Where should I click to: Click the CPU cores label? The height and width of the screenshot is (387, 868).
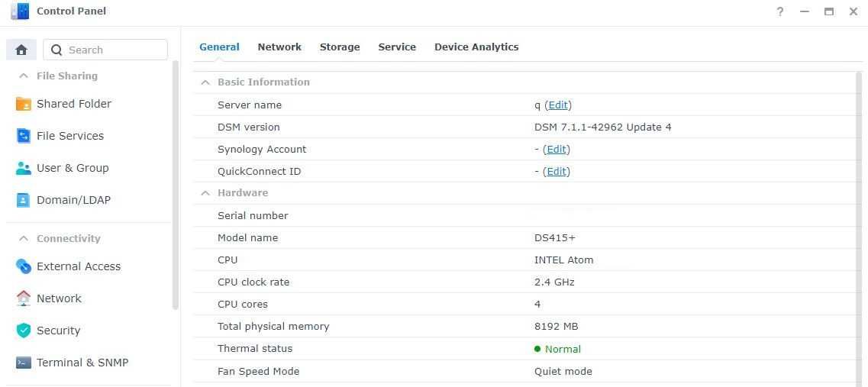pyautogui.click(x=243, y=304)
